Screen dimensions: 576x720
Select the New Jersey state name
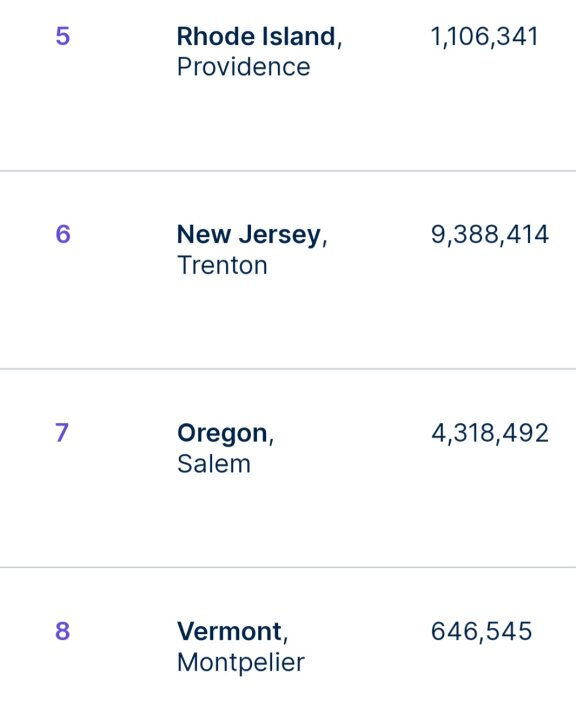tap(248, 235)
